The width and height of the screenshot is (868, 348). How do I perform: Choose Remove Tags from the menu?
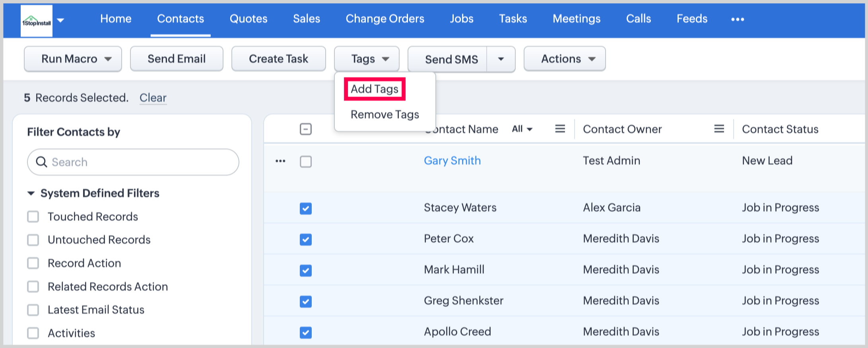coord(384,115)
